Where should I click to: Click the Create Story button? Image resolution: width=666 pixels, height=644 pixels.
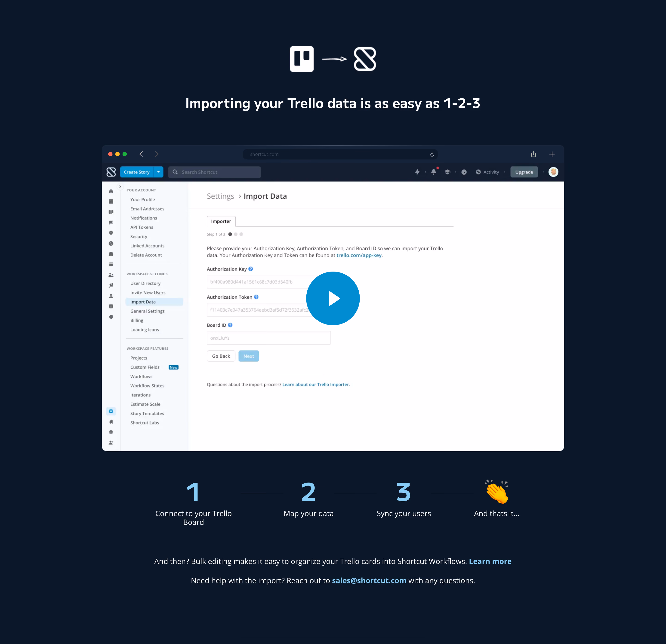[x=137, y=172]
